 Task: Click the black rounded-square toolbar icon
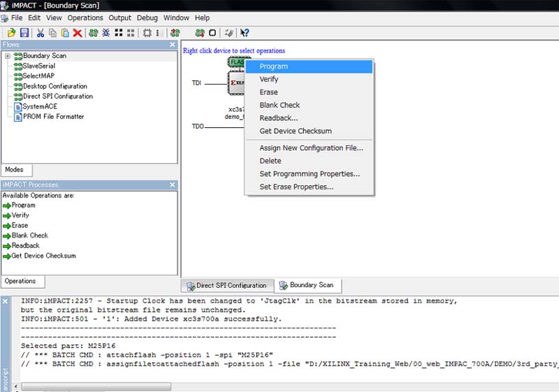click(x=212, y=33)
